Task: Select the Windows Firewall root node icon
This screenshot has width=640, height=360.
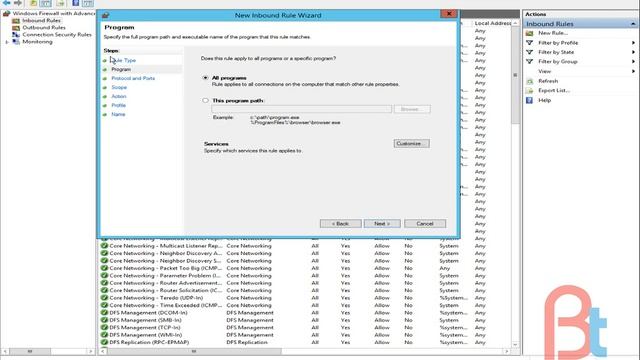Action: coord(7,13)
